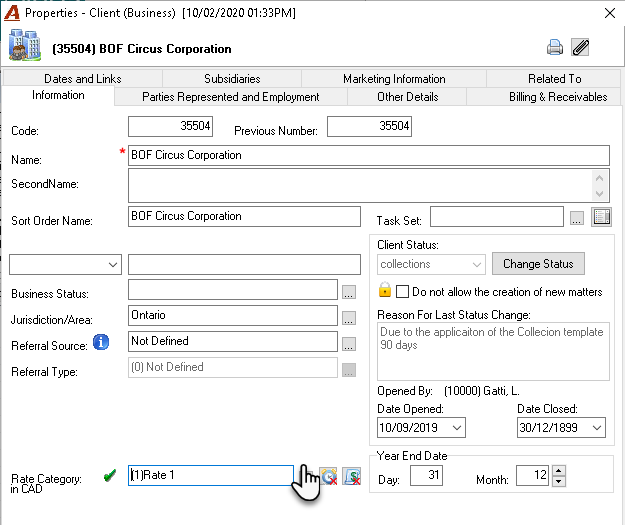Click the Name field with BOF Circus Corporation
The width and height of the screenshot is (625, 525).
click(369, 155)
